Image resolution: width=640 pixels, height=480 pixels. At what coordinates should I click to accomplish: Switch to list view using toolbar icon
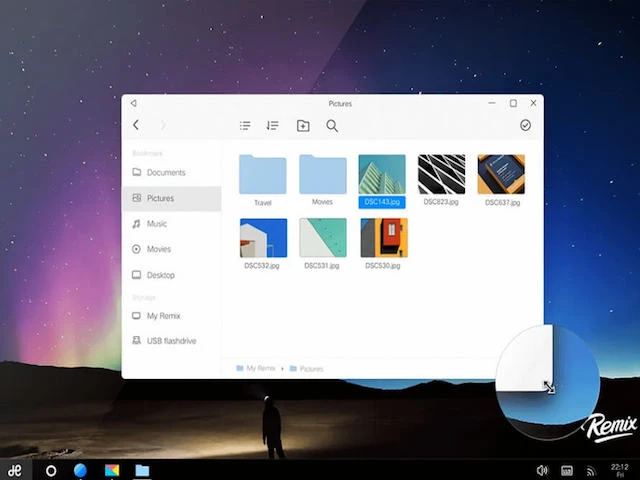coord(245,125)
